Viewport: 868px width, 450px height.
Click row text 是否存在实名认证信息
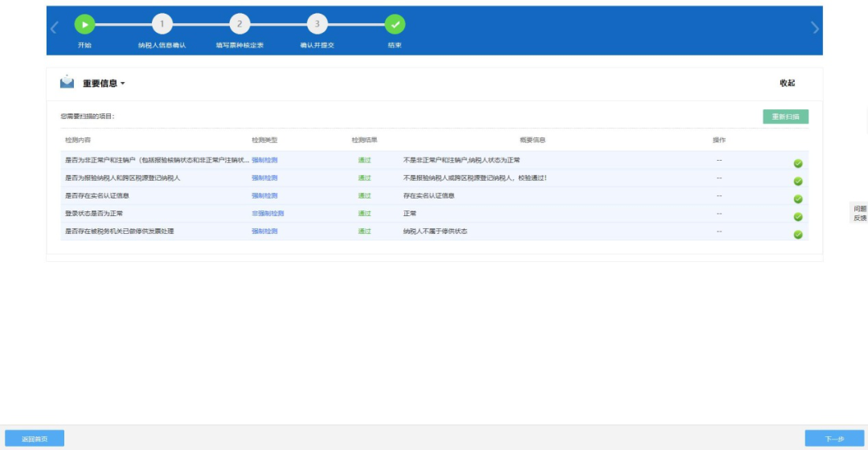(x=97, y=195)
